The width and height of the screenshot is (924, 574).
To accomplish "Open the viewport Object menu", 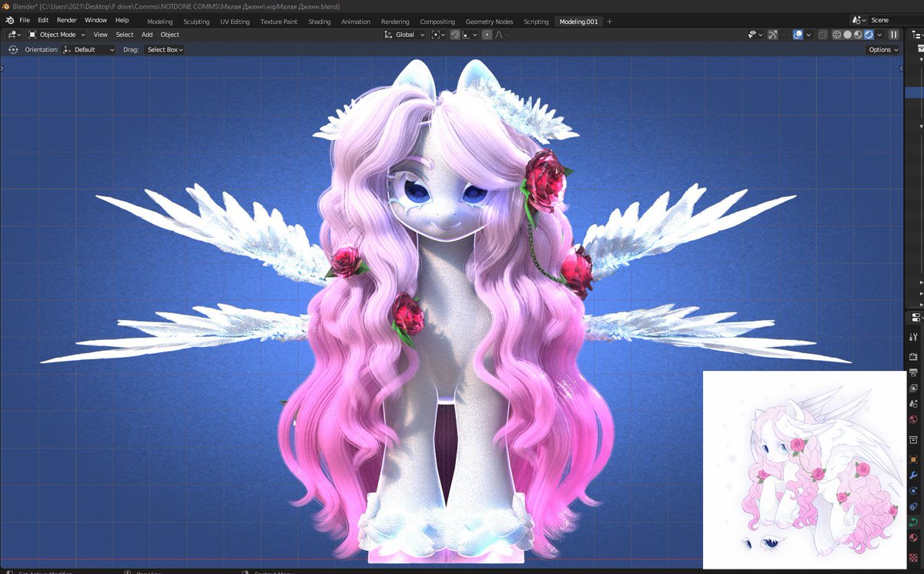I will point(170,35).
